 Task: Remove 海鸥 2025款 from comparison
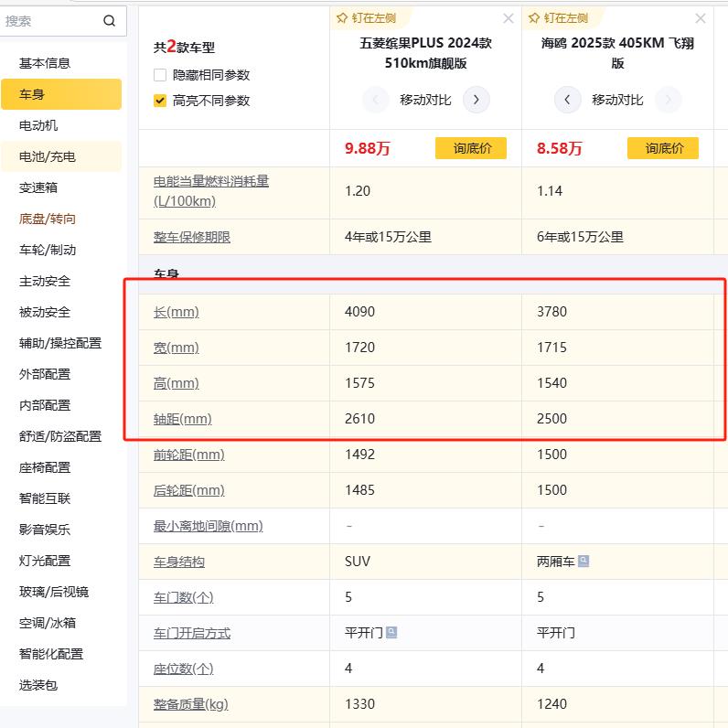click(701, 18)
